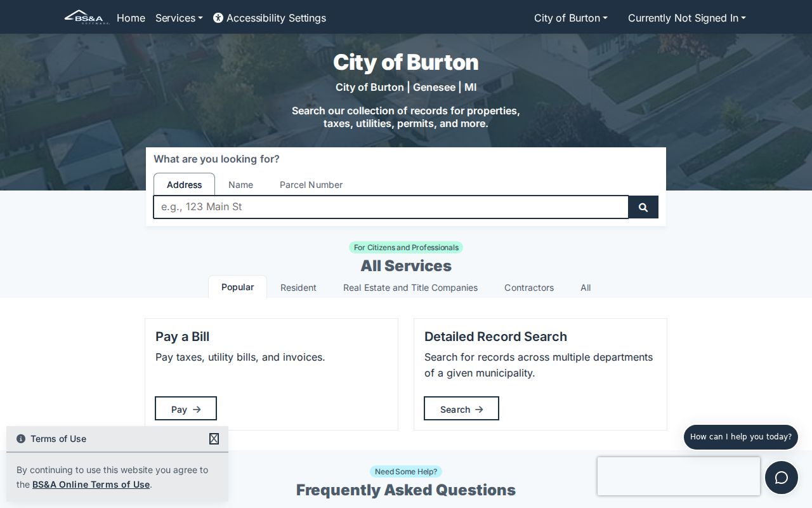Click the Detailed Record Search button
Image resolution: width=812 pixels, height=508 pixels.
(x=461, y=409)
